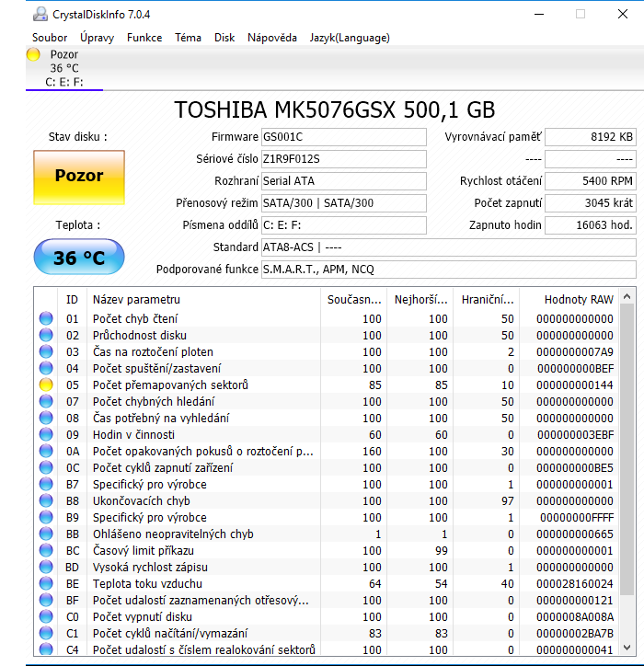Image resolution: width=644 pixels, height=666 pixels.
Task: Click the TOSHIBA MK5076GSX 500,1 GB title
Action: pos(335,109)
